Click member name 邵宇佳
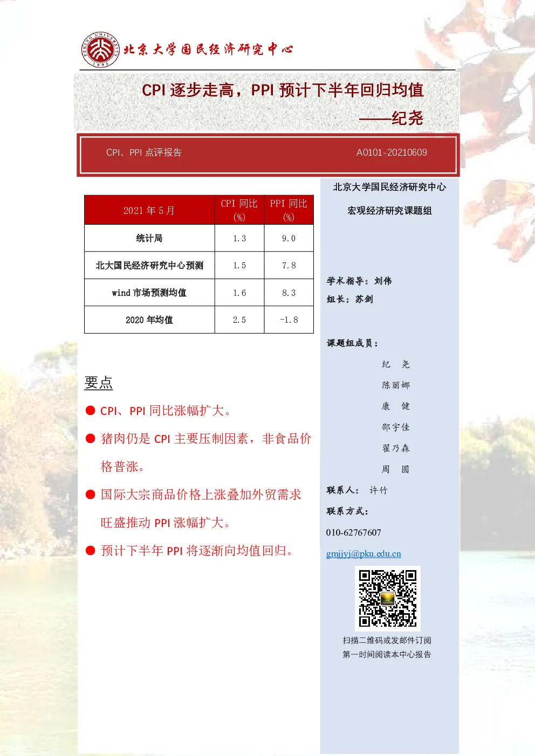 396,427
